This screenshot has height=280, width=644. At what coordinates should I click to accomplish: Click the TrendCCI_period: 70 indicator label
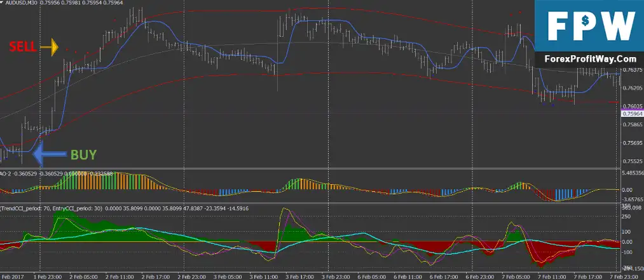click(25, 208)
